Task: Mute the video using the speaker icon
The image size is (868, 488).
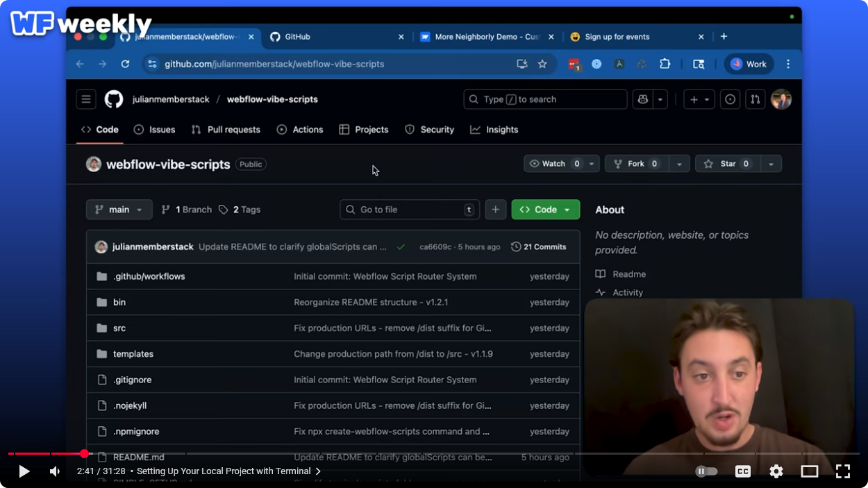Action: click(55, 471)
